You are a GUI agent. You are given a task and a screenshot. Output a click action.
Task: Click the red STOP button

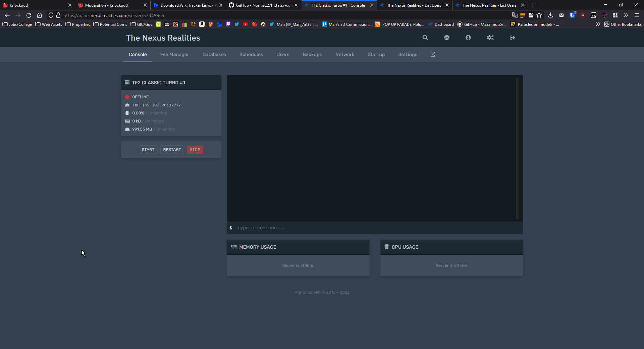195,150
